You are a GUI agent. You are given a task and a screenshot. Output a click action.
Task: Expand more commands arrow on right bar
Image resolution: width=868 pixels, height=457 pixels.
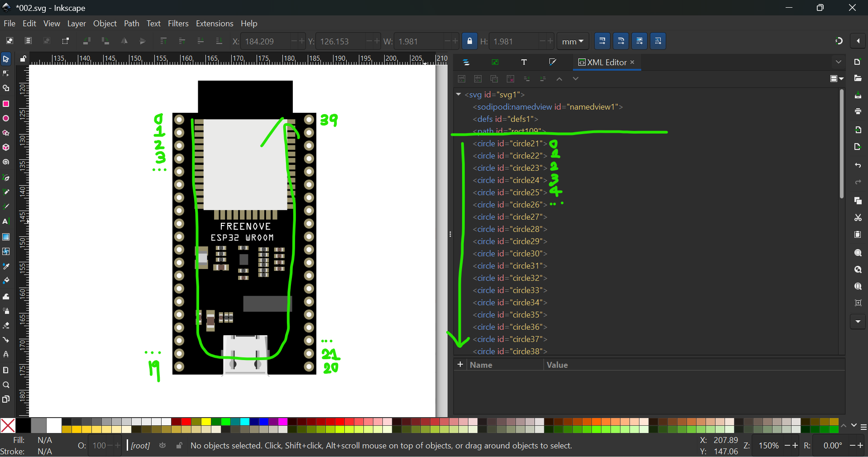point(858,322)
